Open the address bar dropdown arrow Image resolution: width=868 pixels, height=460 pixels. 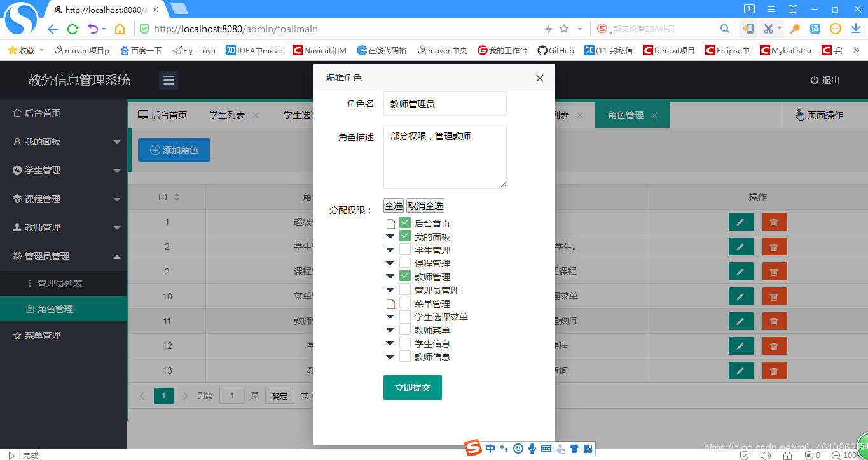pyautogui.click(x=579, y=29)
